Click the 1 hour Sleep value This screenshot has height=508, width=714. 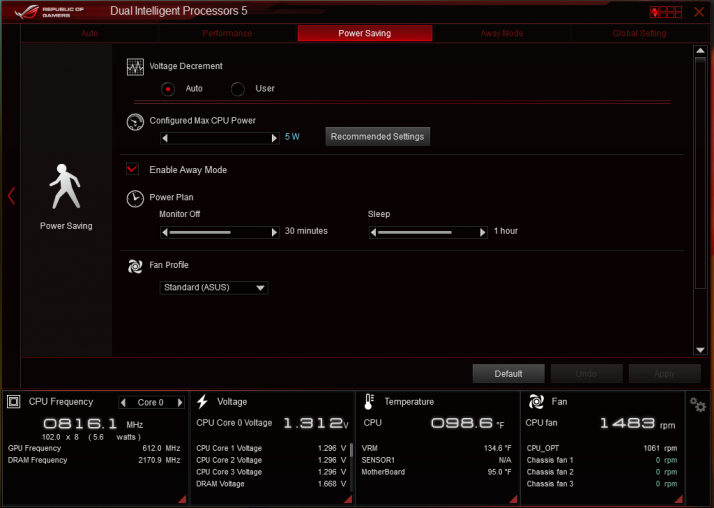(506, 231)
